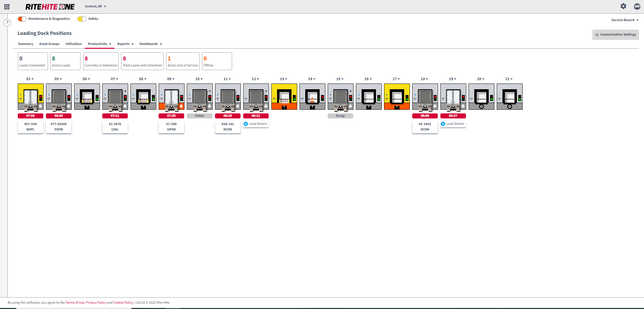Open the settings gear icon

623,6
